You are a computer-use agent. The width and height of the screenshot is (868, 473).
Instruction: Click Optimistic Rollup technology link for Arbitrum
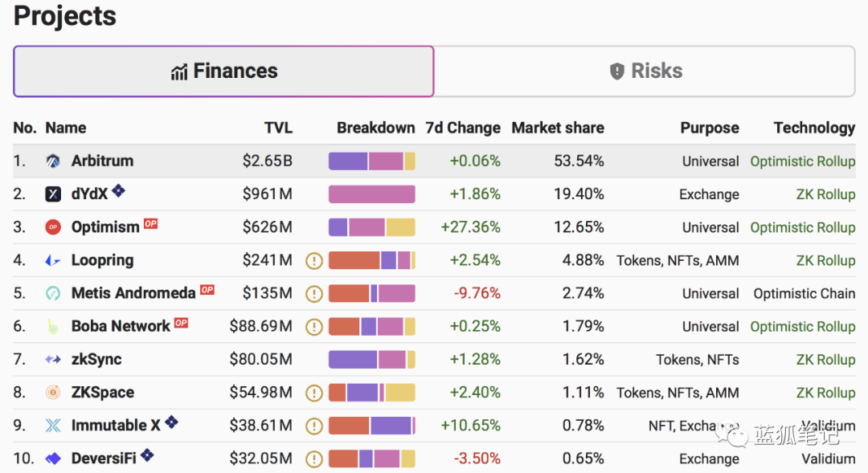click(803, 161)
